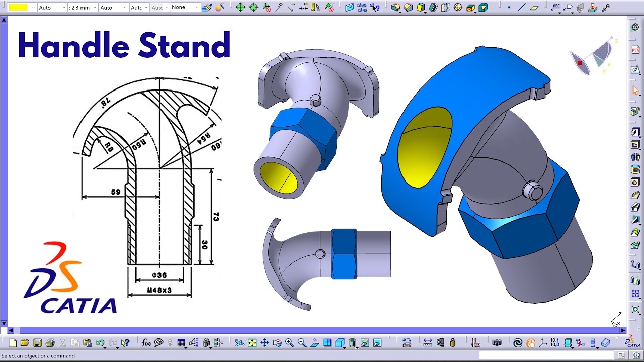644x362 pixels.
Task: Click the Fit All In view icon
Action: [252, 343]
